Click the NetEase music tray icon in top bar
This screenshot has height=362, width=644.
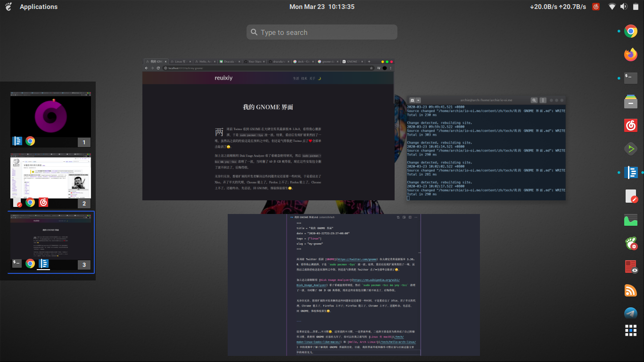pos(596,7)
